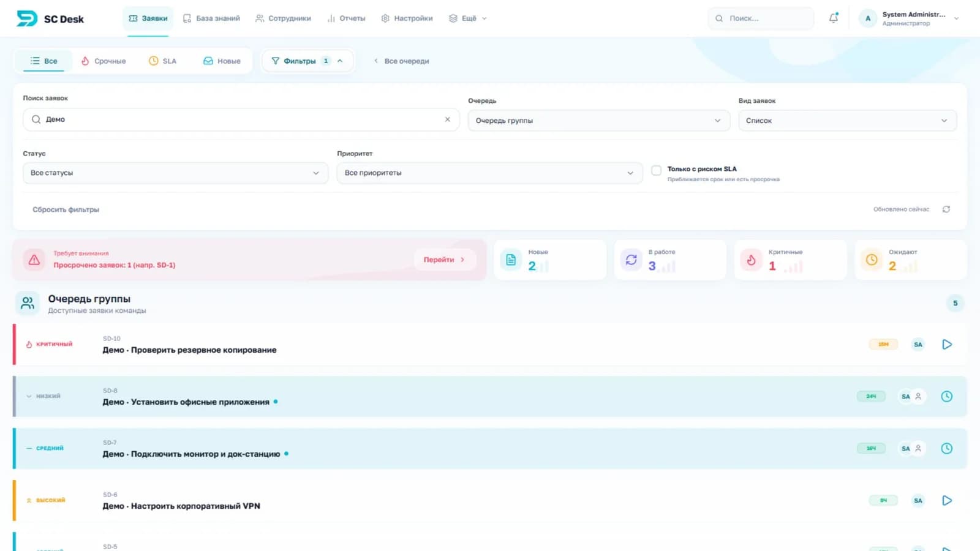The height and width of the screenshot is (551, 980).
Task: Click the 8ч SLA badge on SD-6
Action: coord(883,501)
